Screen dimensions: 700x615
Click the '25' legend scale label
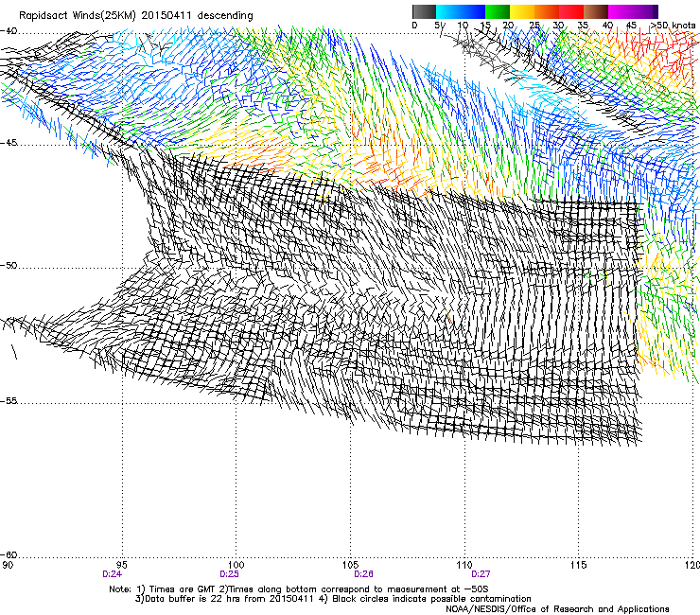(x=534, y=26)
